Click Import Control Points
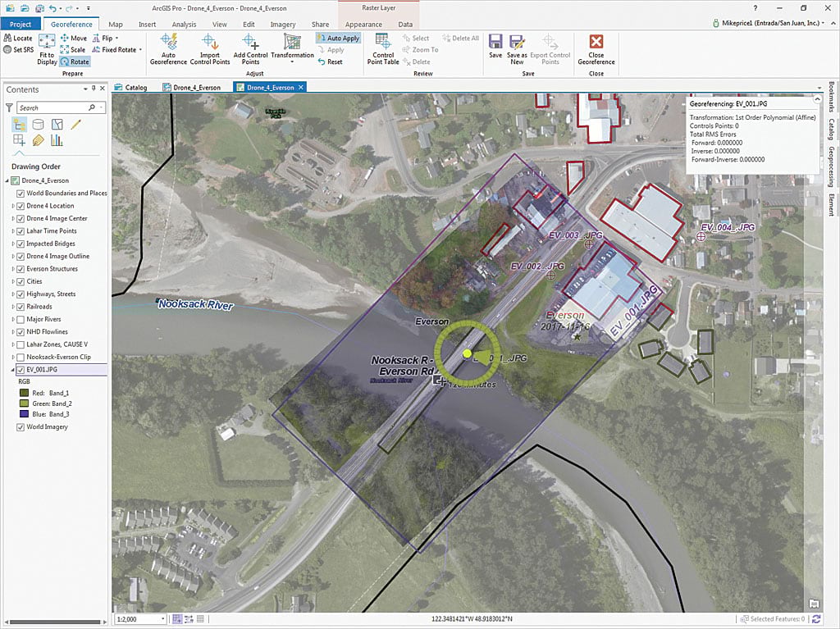Image resolution: width=840 pixels, height=629 pixels. pos(210,49)
